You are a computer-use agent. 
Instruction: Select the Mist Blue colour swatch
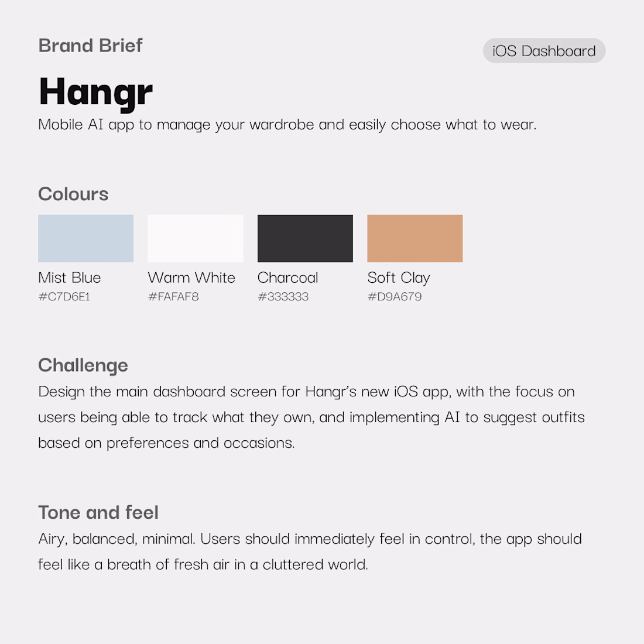85,238
